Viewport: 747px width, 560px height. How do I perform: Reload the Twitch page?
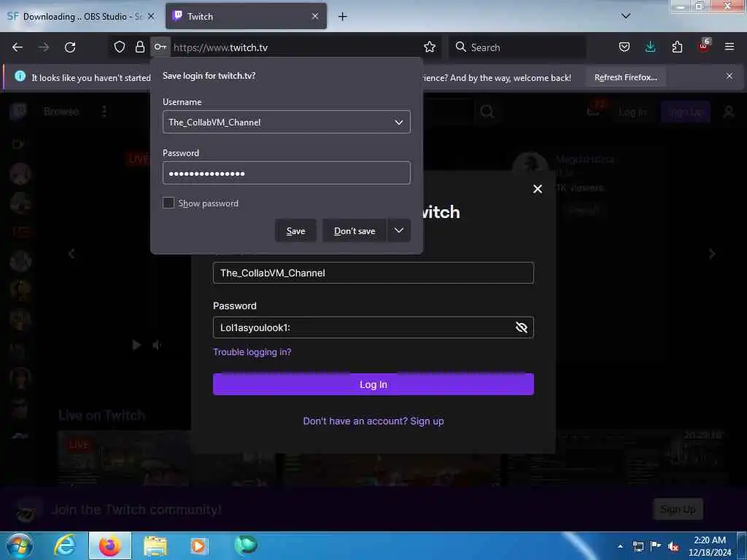coord(70,47)
